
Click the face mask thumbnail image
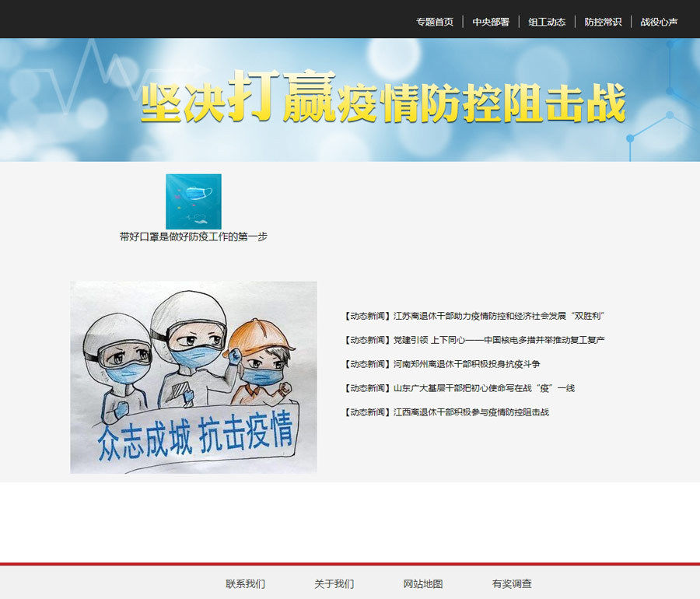click(x=194, y=201)
